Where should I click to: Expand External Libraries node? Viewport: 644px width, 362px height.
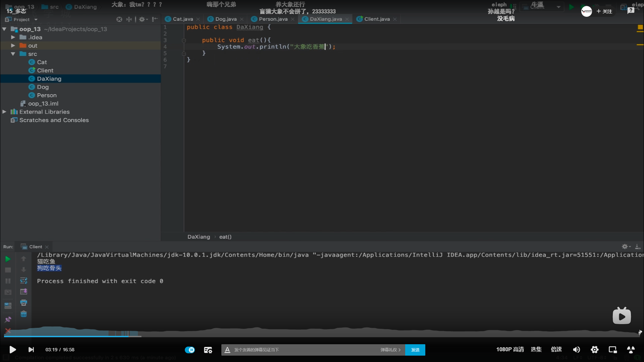(4, 112)
